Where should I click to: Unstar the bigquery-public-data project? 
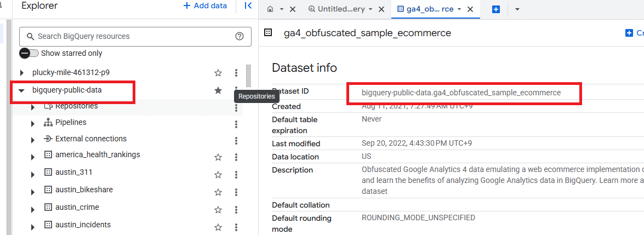pyautogui.click(x=218, y=90)
